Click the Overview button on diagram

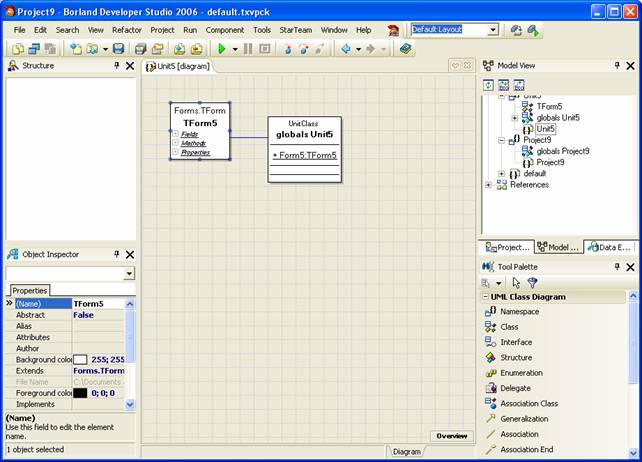coord(451,436)
